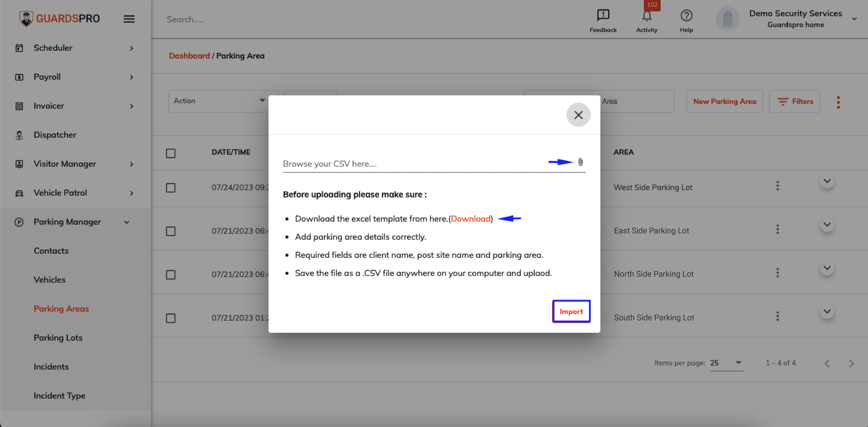Open Activity notifications bell
The image size is (868, 427).
[x=647, y=16]
